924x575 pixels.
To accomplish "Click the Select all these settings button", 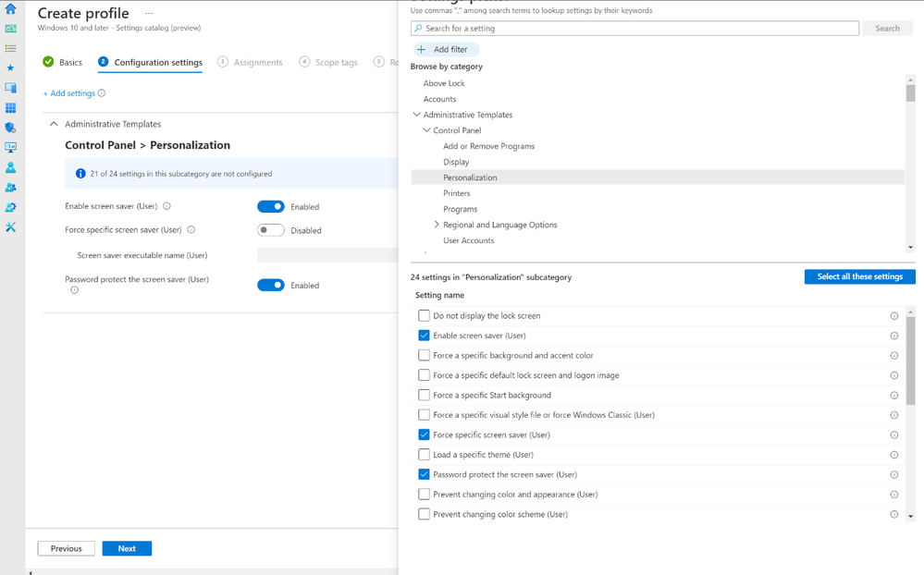I will (x=858, y=276).
